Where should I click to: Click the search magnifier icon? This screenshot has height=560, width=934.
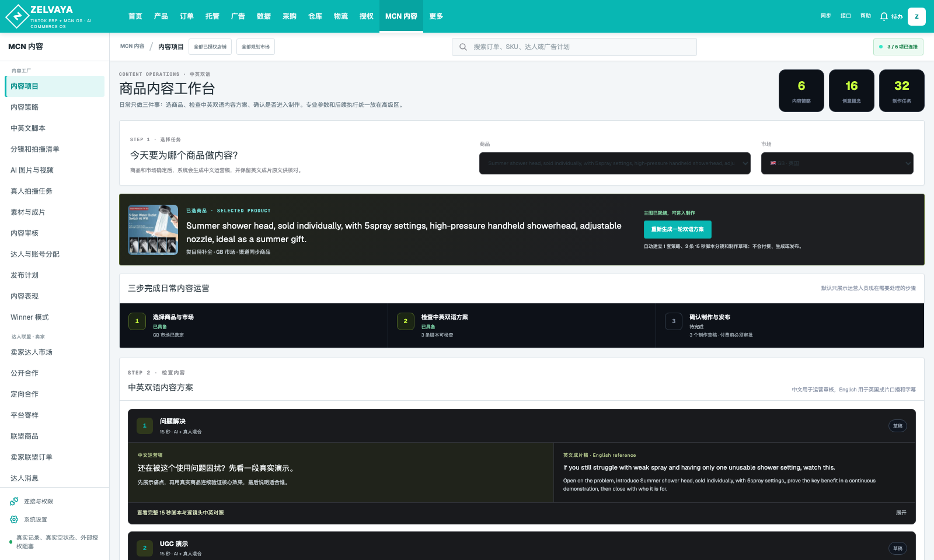click(463, 47)
